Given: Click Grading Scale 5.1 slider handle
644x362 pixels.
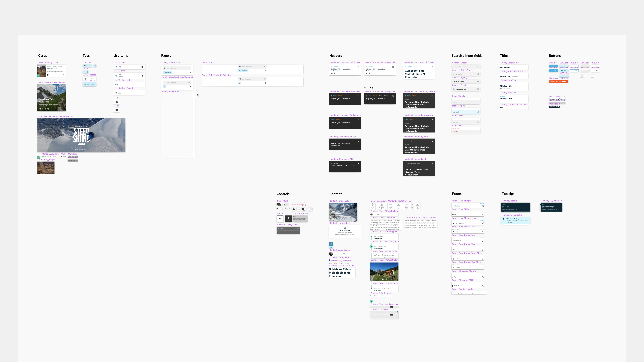Looking at the screenshot, I should click(391, 307).
